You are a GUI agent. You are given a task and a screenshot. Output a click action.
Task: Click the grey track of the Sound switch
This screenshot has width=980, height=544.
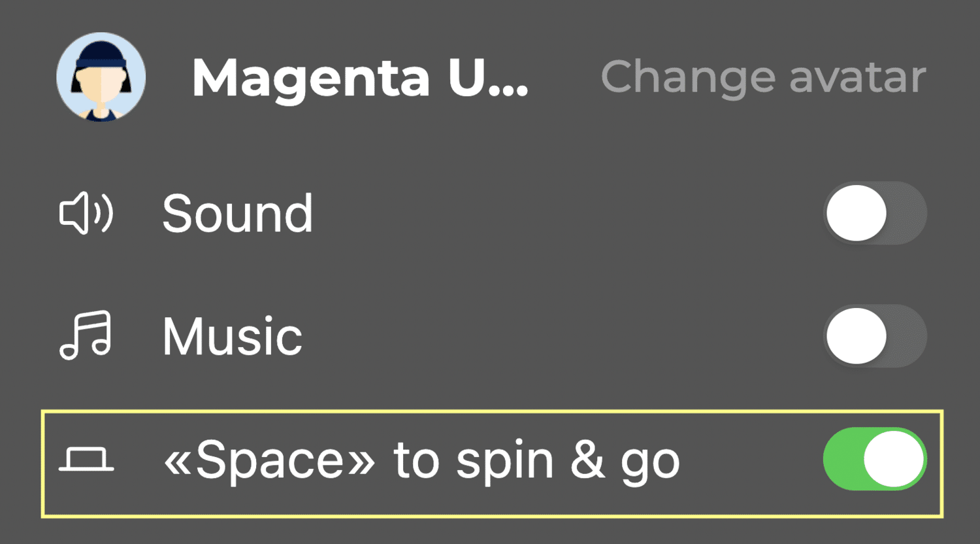coord(908,213)
